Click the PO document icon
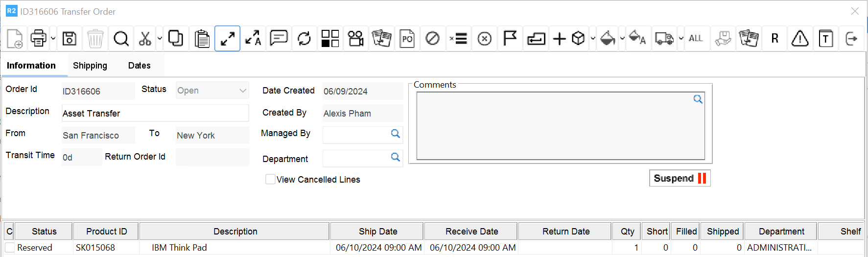This screenshot has width=868, height=257. [x=407, y=38]
